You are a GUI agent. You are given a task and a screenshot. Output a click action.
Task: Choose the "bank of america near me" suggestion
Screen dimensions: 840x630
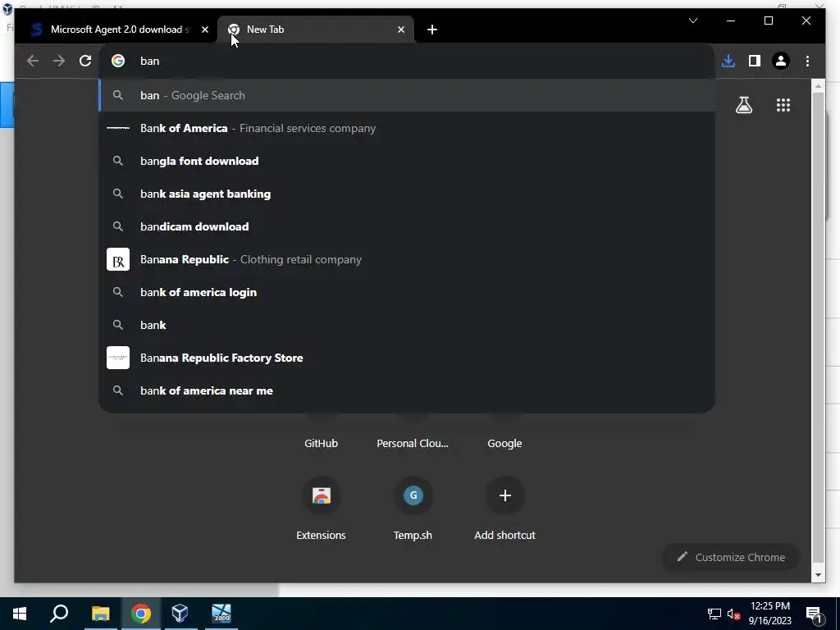coord(407,390)
